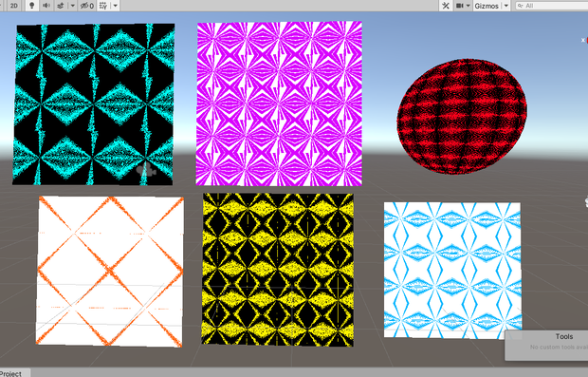
Task: Click the Tools overlay panel header
Action: pyautogui.click(x=564, y=336)
